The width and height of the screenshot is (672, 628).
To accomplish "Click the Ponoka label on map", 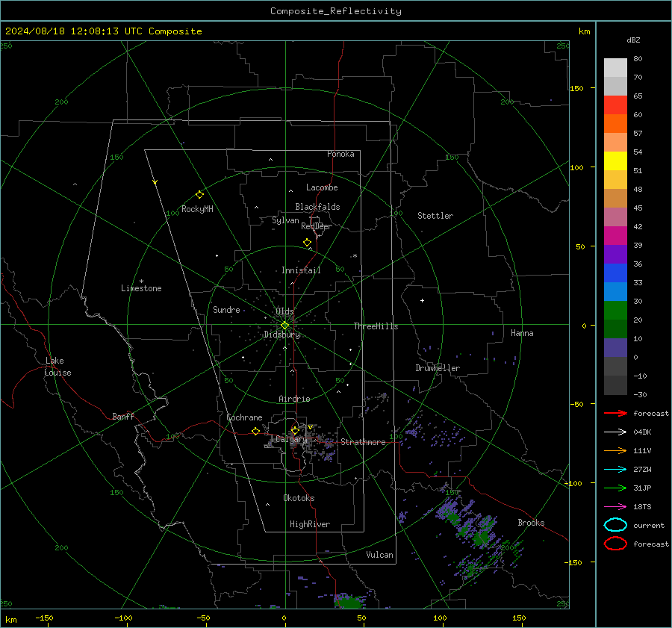I will pos(340,154).
